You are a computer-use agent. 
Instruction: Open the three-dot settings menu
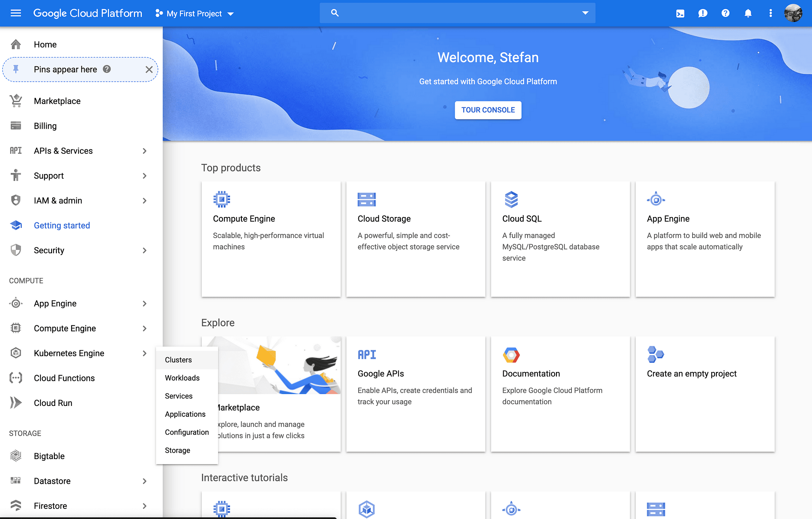point(770,13)
